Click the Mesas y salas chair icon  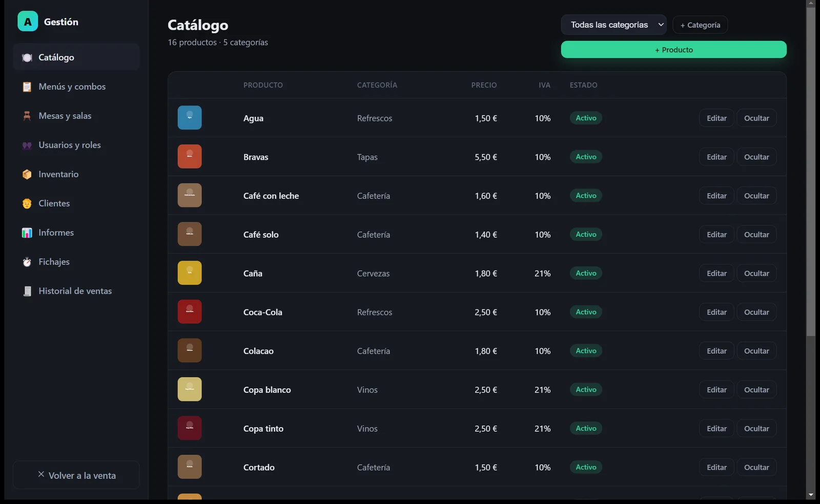(x=27, y=116)
